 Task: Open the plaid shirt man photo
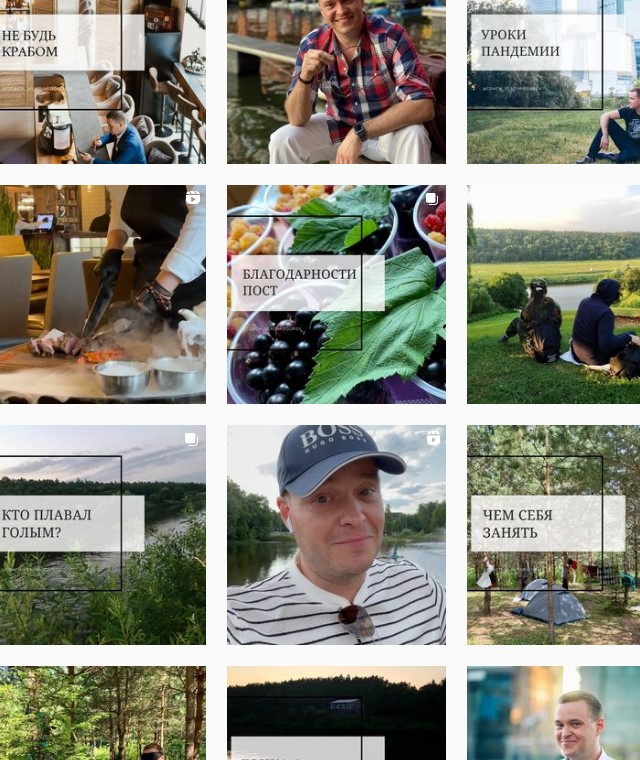point(336,82)
